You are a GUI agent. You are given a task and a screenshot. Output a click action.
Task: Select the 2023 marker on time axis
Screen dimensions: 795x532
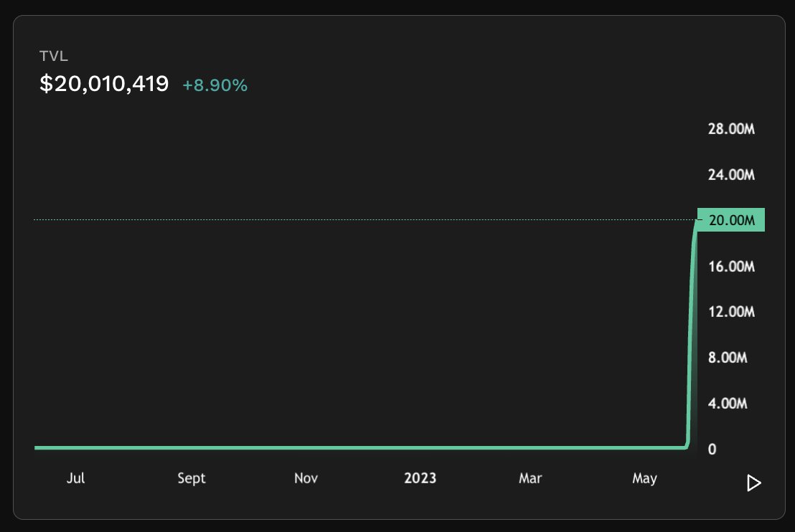tap(420, 478)
